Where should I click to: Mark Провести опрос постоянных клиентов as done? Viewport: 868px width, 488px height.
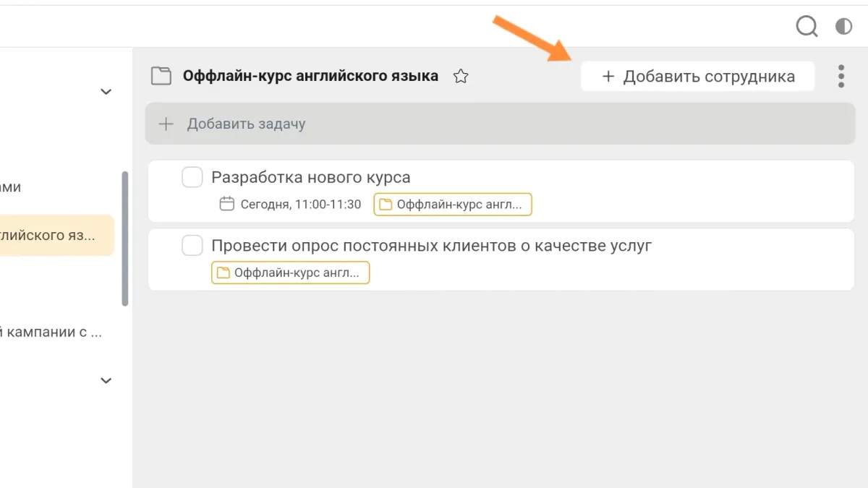[x=192, y=246]
